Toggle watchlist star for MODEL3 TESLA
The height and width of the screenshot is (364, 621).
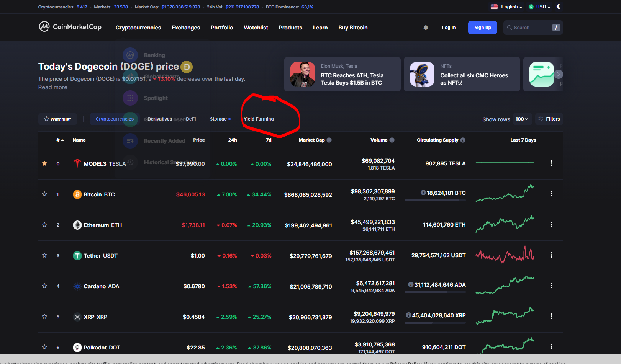44,163
